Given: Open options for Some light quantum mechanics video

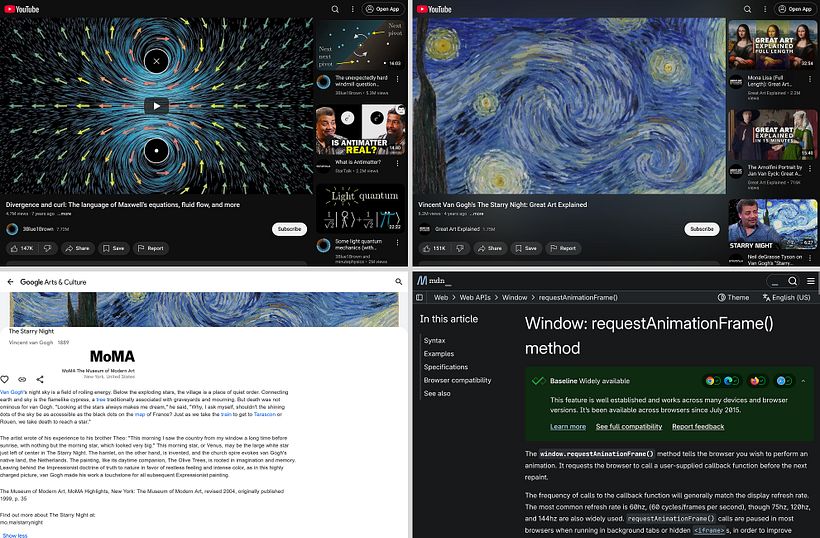Looking at the screenshot, I should [x=397, y=243].
